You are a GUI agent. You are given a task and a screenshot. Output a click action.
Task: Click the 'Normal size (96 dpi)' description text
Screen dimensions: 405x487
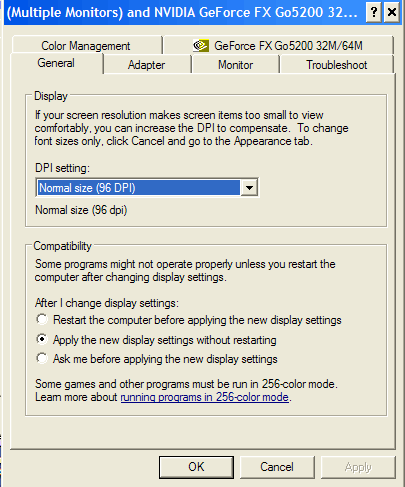coord(81,210)
